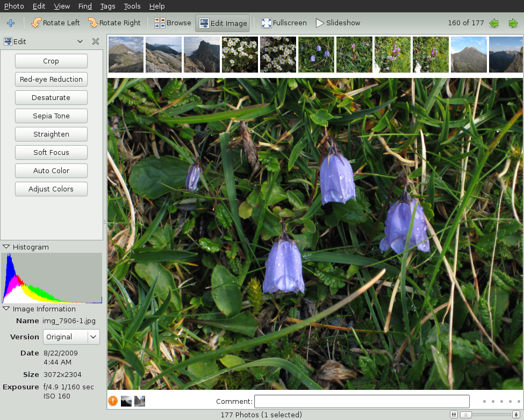This screenshot has height=420, width=524.
Task: Go to the next photo with green arrow
Action: pos(513,23)
